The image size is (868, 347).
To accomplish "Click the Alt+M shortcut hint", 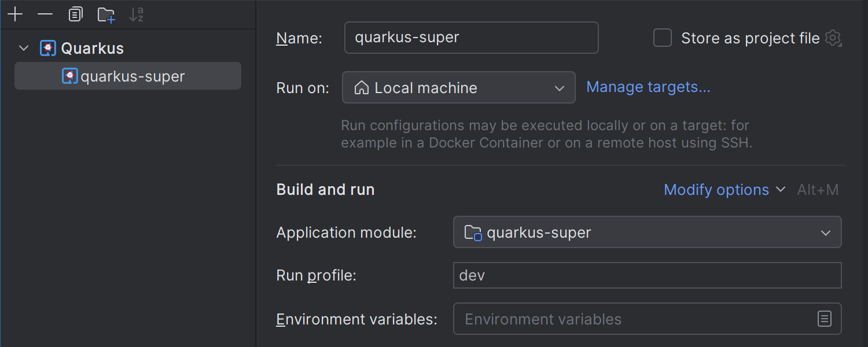I will click(x=818, y=190).
